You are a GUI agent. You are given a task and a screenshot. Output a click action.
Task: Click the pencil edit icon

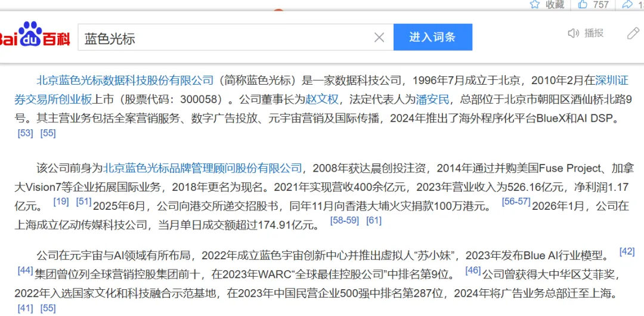tap(633, 33)
